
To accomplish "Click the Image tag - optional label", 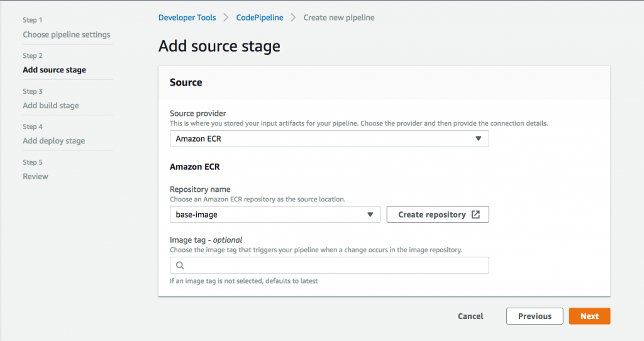I will (206, 240).
